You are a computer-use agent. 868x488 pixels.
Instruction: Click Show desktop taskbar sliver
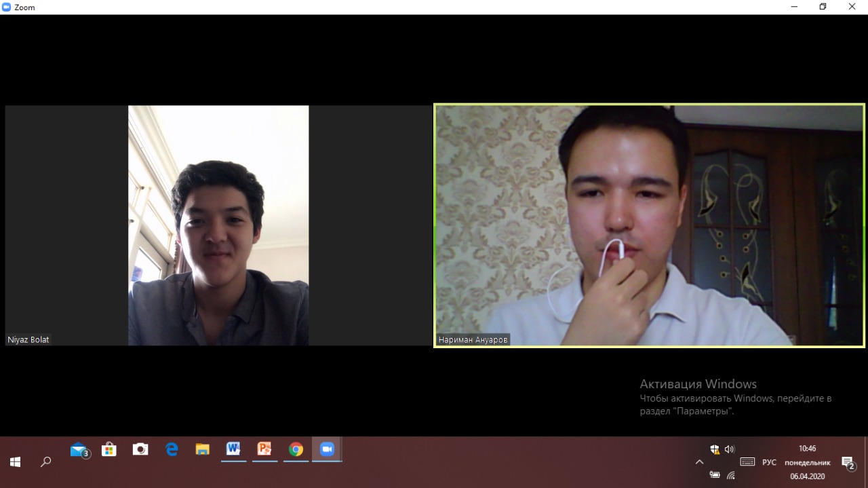(x=866, y=462)
